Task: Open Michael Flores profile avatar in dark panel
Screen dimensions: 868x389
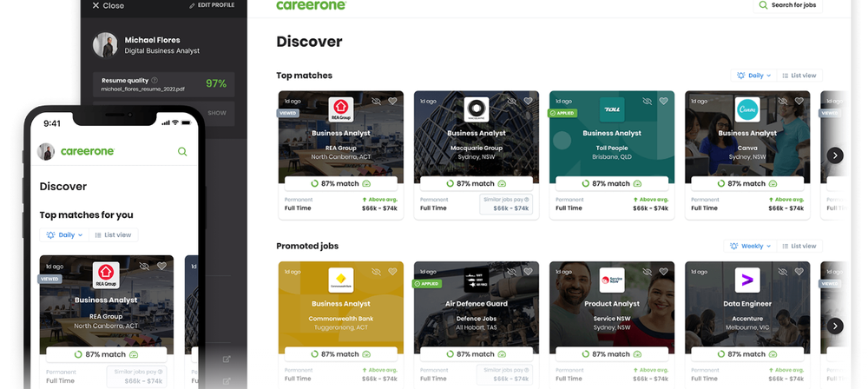Action: click(105, 45)
